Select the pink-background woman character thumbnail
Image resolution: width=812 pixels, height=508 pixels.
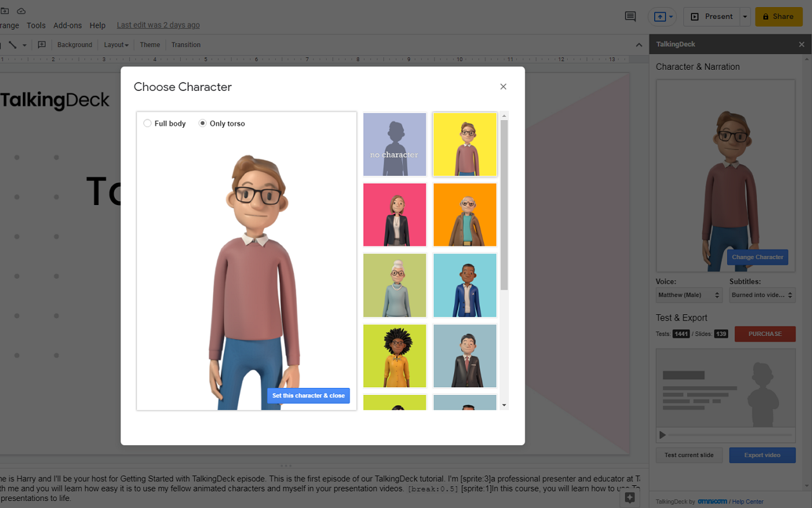pos(395,215)
